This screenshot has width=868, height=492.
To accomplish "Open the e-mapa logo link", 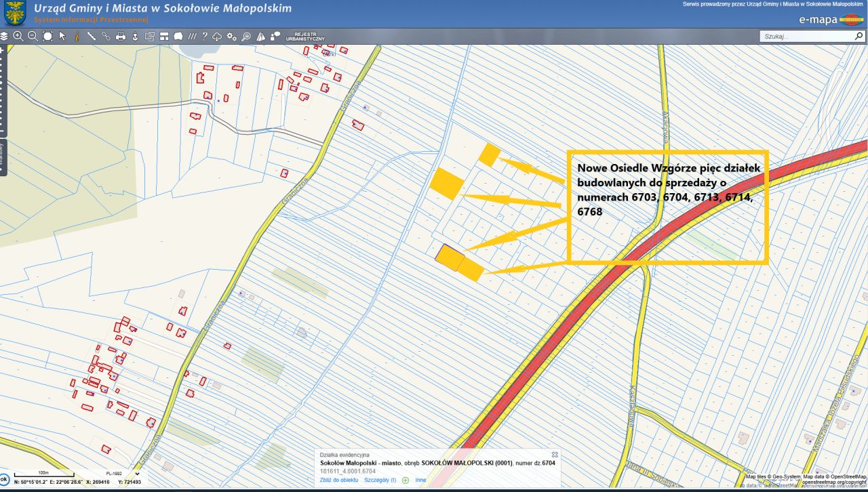I will [831, 20].
